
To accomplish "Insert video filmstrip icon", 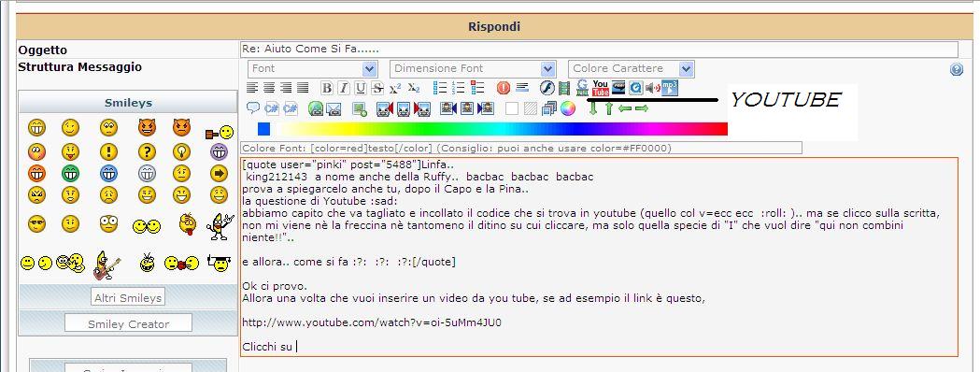I will pyautogui.click(x=564, y=88).
